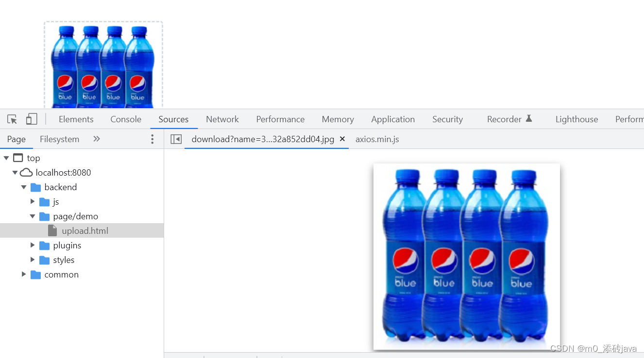Expand the plugins folder
The width and height of the screenshot is (644, 358).
coord(33,245)
